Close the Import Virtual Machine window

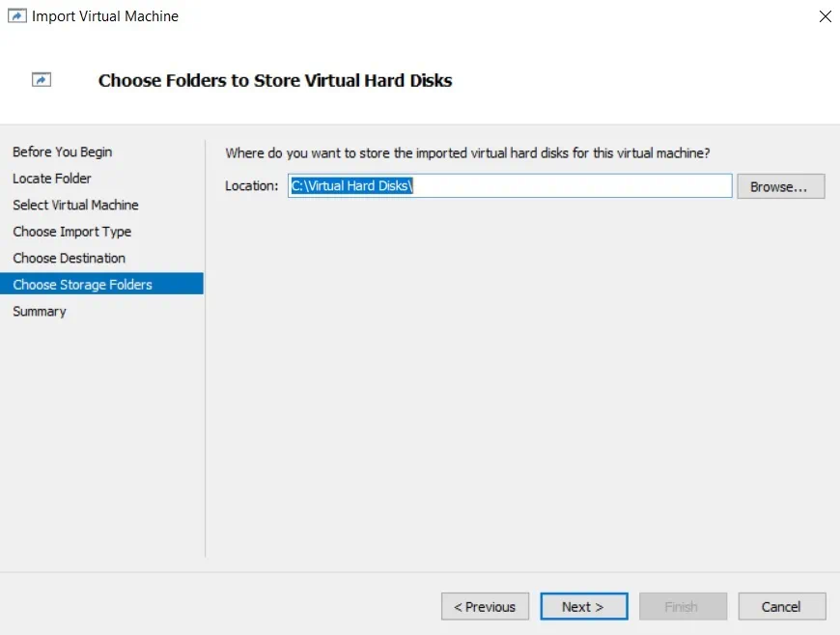coord(824,16)
